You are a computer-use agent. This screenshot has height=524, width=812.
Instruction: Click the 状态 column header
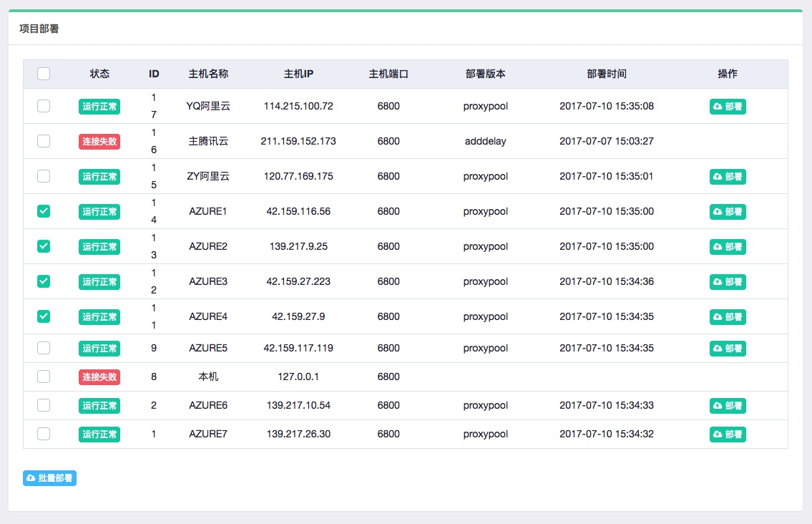click(99, 74)
